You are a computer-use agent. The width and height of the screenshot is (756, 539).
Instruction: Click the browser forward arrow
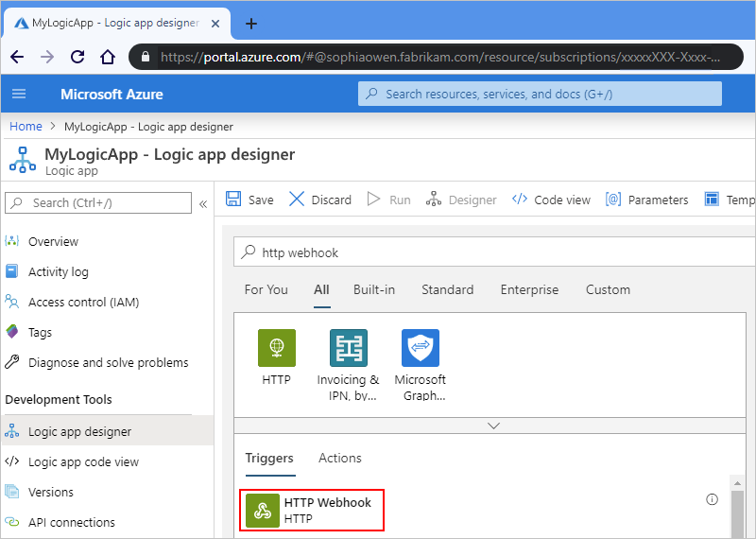point(47,57)
